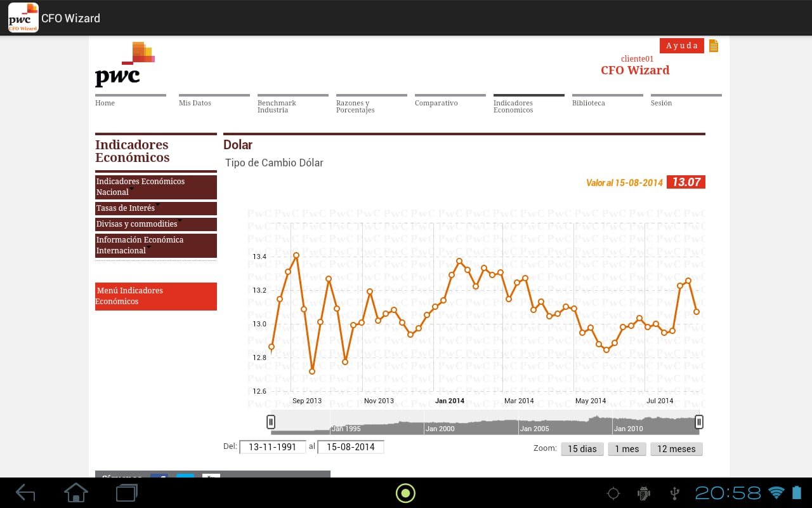This screenshot has height=508, width=812.
Task: Open Razones y Porcentajes tab
Action: pos(372,105)
